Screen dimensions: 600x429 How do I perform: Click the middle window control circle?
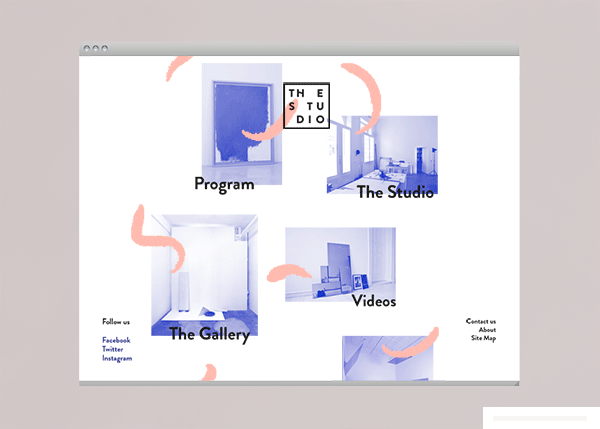pos(95,49)
